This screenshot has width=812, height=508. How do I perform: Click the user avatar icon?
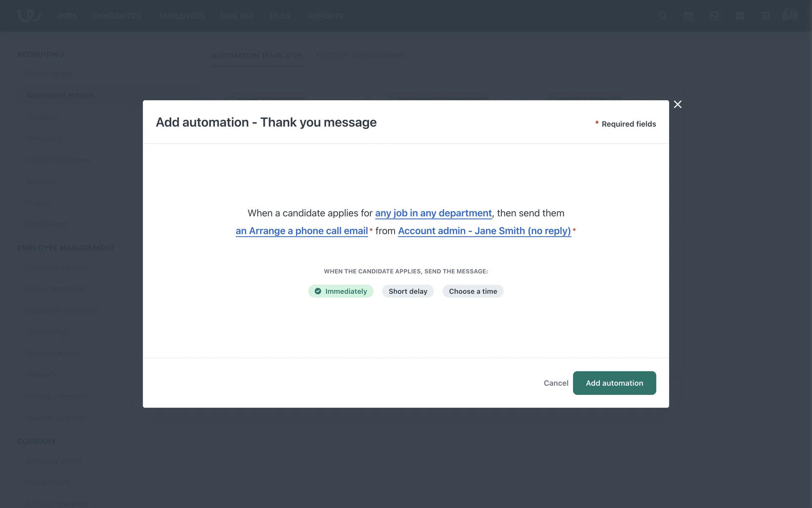[790, 16]
